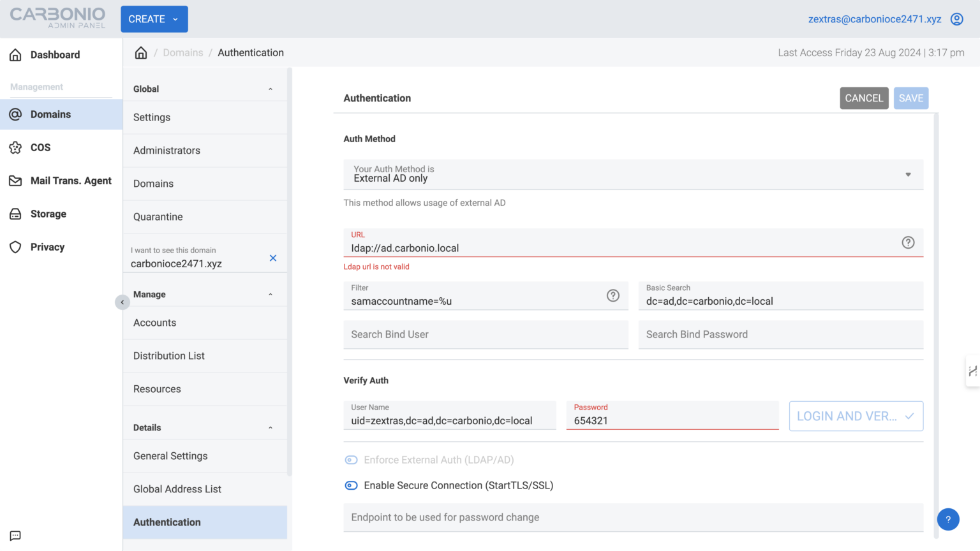Toggle Enforce External Auth setting

pos(351,460)
